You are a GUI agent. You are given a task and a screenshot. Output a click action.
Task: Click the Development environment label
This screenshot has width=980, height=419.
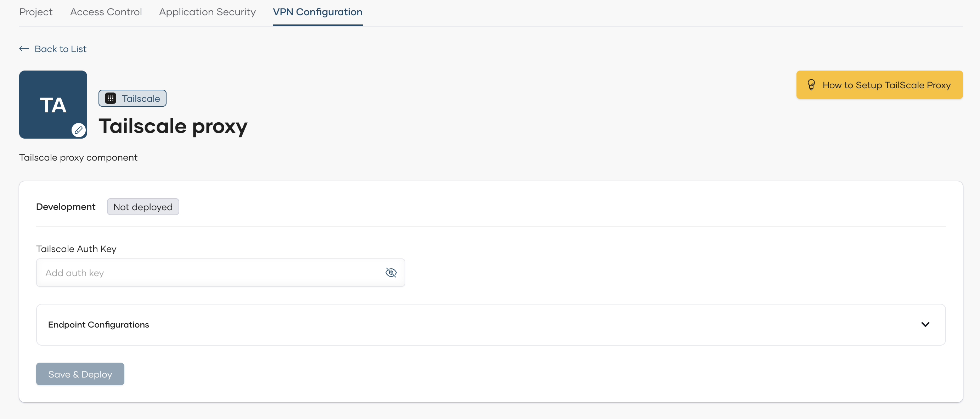66,207
